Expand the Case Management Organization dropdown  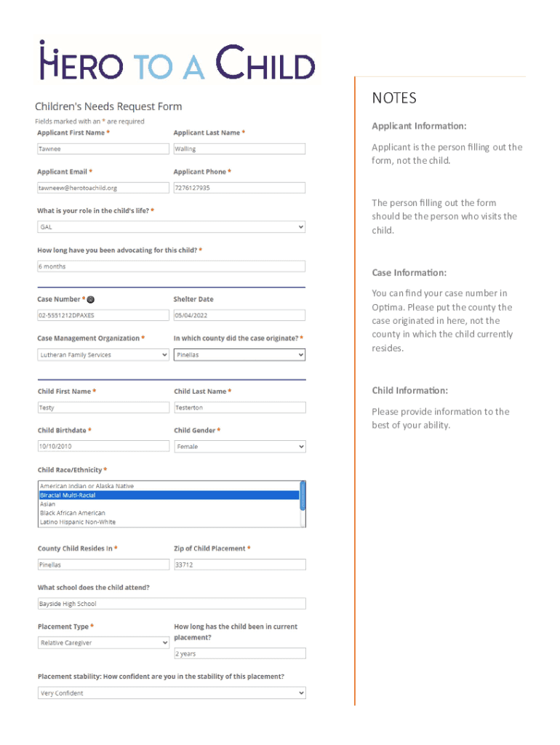click(103, 355)
